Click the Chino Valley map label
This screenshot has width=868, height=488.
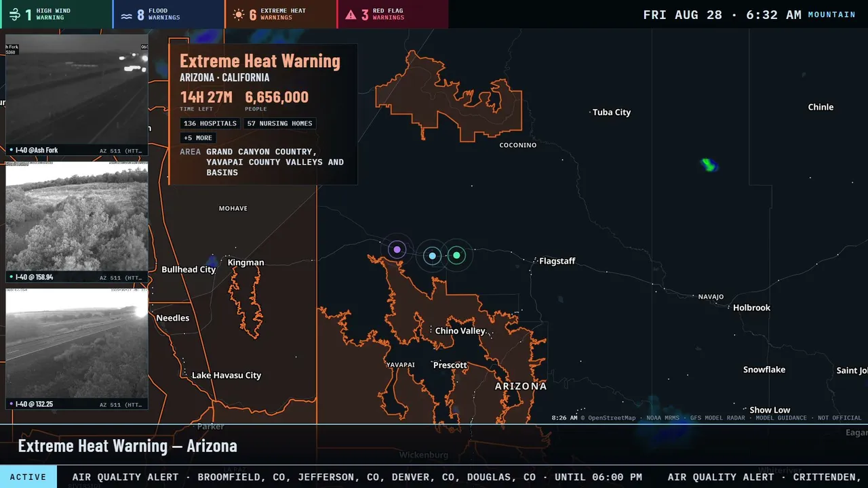pos(460,331)
